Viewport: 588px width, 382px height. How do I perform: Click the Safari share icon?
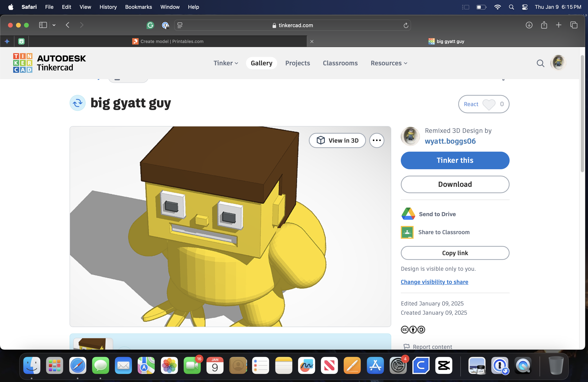(x=544, y=25)
